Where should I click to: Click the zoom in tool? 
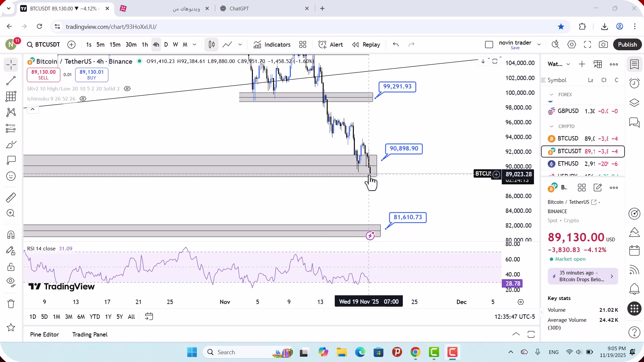(x=11, y=213)
